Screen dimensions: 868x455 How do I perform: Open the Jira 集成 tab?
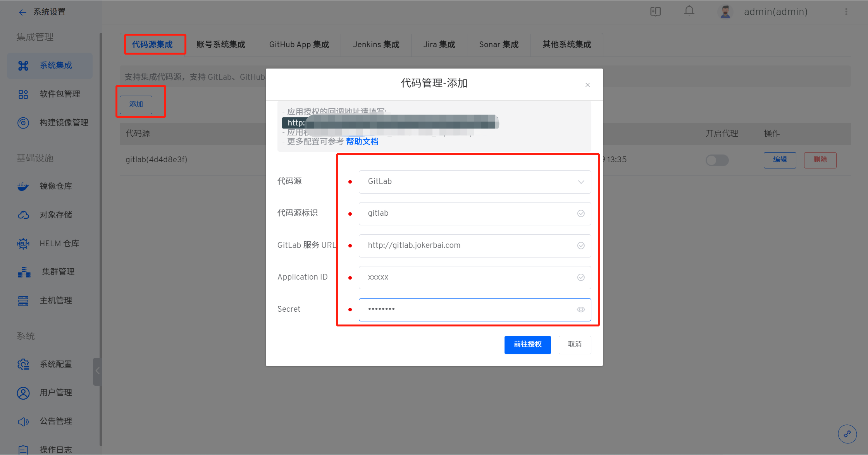pos(439,45)
